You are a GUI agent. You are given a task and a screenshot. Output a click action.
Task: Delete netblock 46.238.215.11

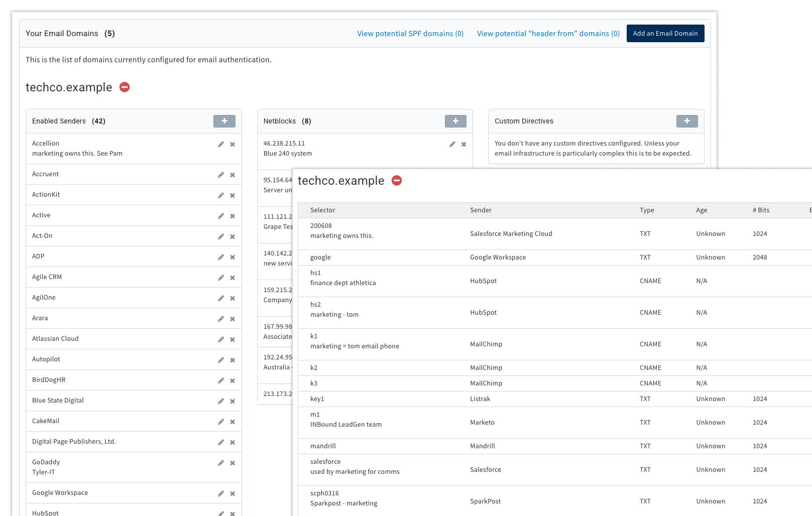click(464, 144)
